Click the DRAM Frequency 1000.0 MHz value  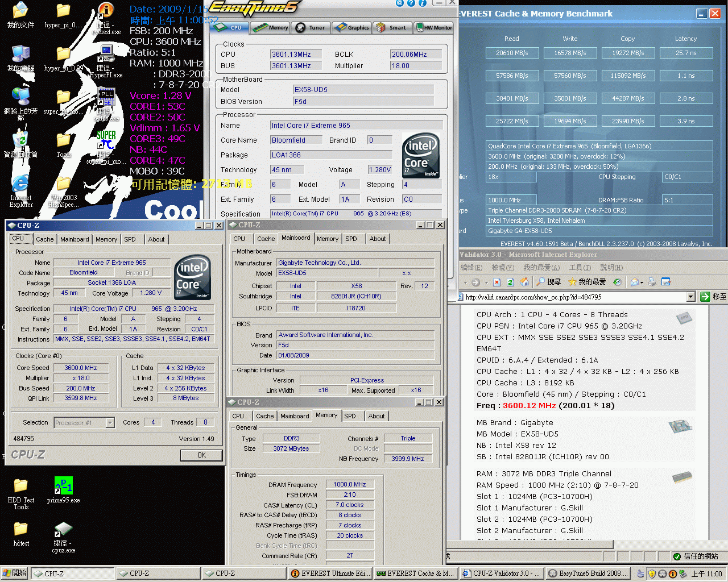tap(350, 484)
